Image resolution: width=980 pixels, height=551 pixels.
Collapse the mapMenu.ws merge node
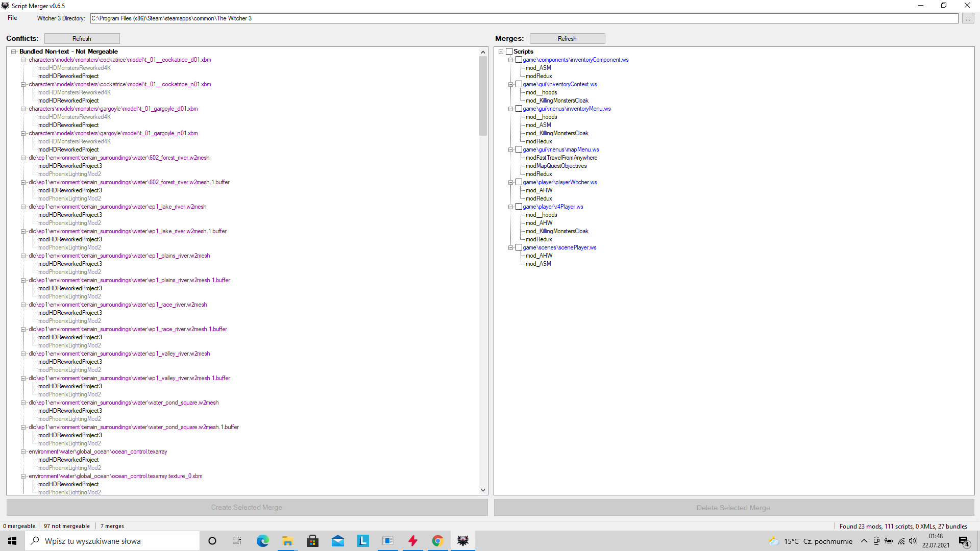(510, 149)
